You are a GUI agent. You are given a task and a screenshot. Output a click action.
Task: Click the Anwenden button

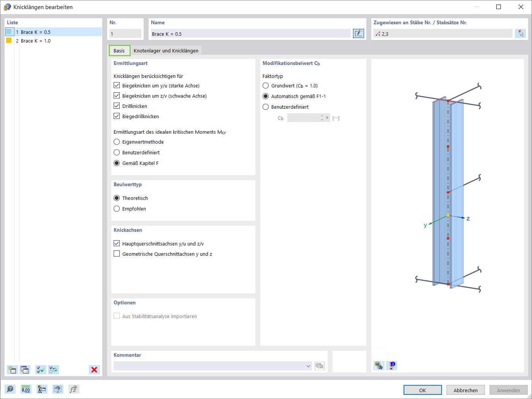[508, 390]
